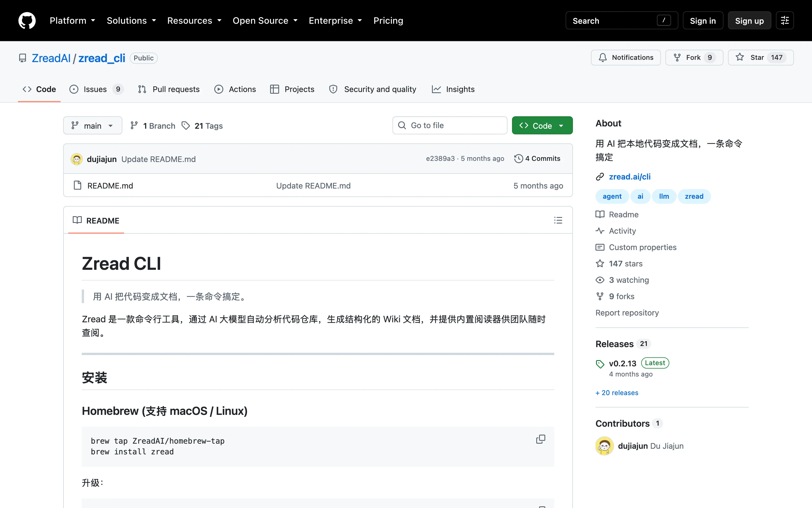Filter by the ai topic tag

point(640,196)
